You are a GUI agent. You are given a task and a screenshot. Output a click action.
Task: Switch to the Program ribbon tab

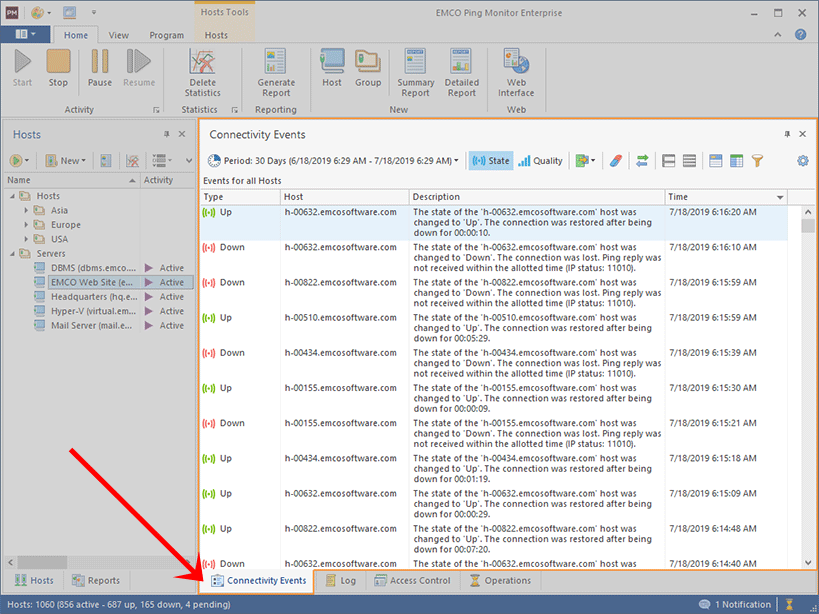[x=167, y=35]
